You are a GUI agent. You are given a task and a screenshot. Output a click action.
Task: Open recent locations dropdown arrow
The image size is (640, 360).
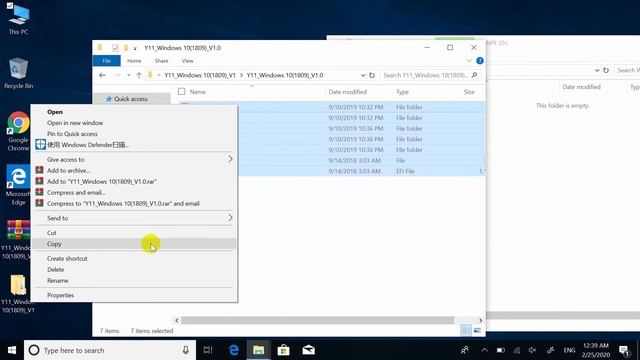click(x=129, y=75)
